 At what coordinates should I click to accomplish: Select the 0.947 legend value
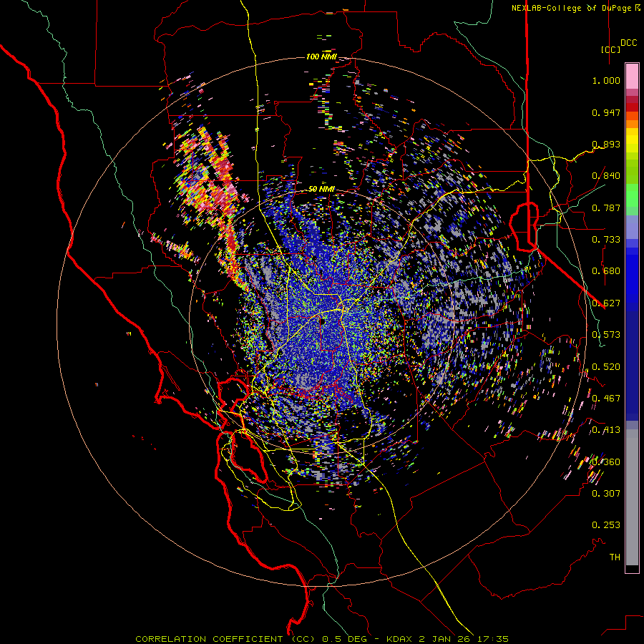point(606,112)
